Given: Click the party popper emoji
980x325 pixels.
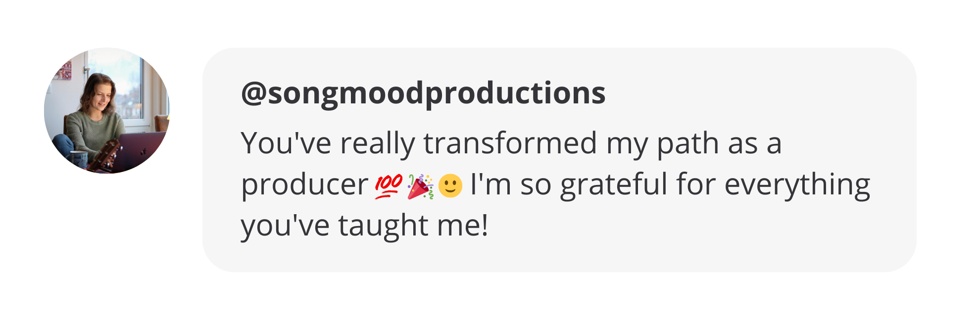Looking at the screenshot, I should click(420, 186).
